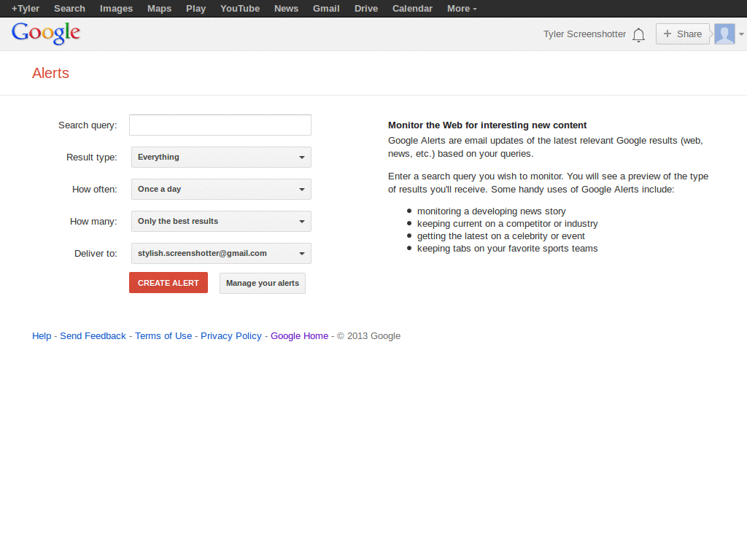This screenshot has height=560, width=747.
Task: Open the Privacy Policy link
Action: [x=231, y=336]
